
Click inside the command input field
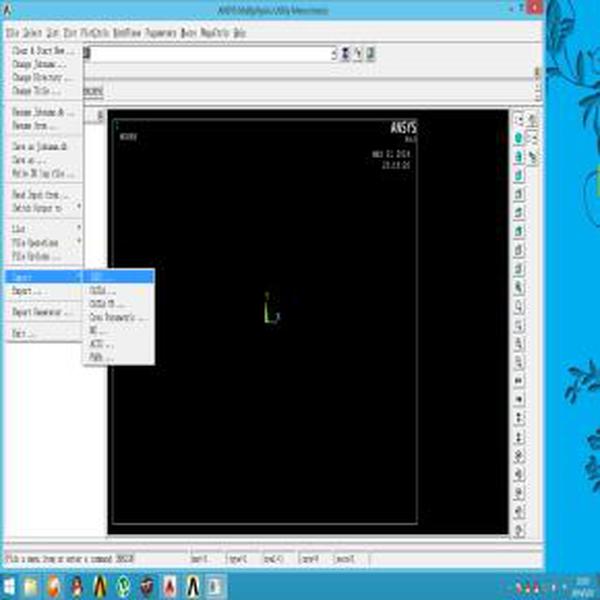click(x=210, y=54)
